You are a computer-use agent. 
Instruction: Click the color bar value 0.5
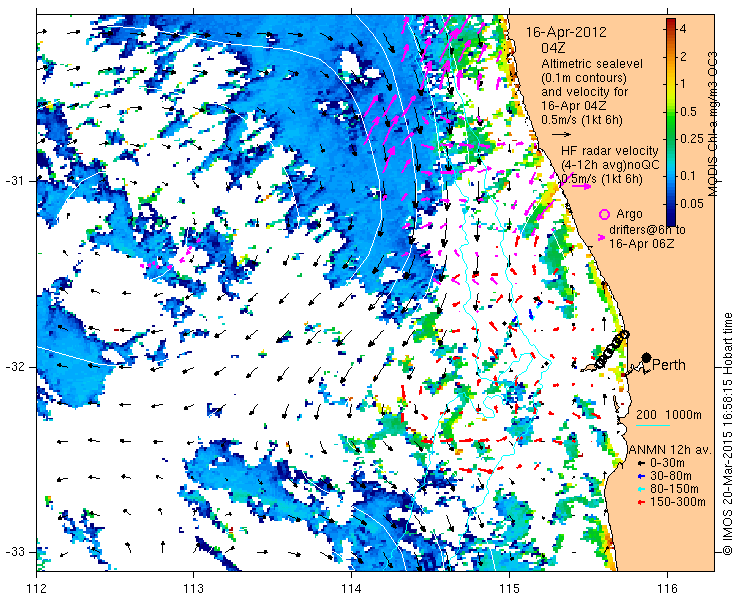[x=688, y=111]
